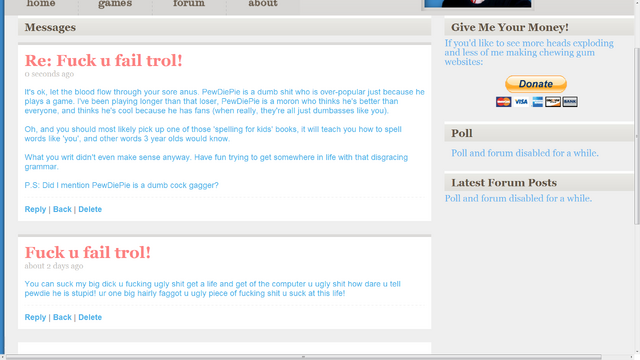Image resolution: width=640 pixels, height=360 pixels.
Task: Open the about navigation tab
Action: tap(263, 4)
